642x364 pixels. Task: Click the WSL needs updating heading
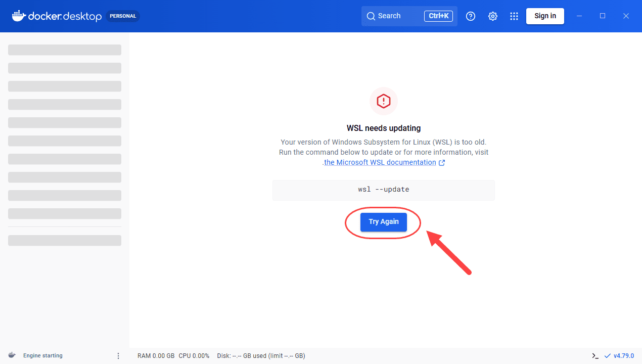pyautogui.click(x=384, y=128)
